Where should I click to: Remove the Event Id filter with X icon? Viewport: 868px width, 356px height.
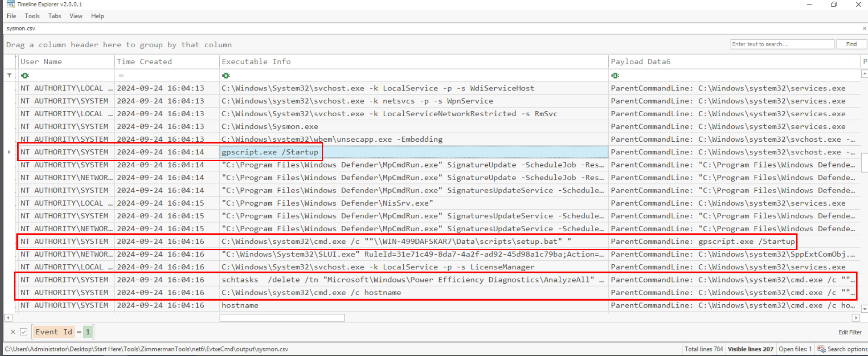[13, 332]
